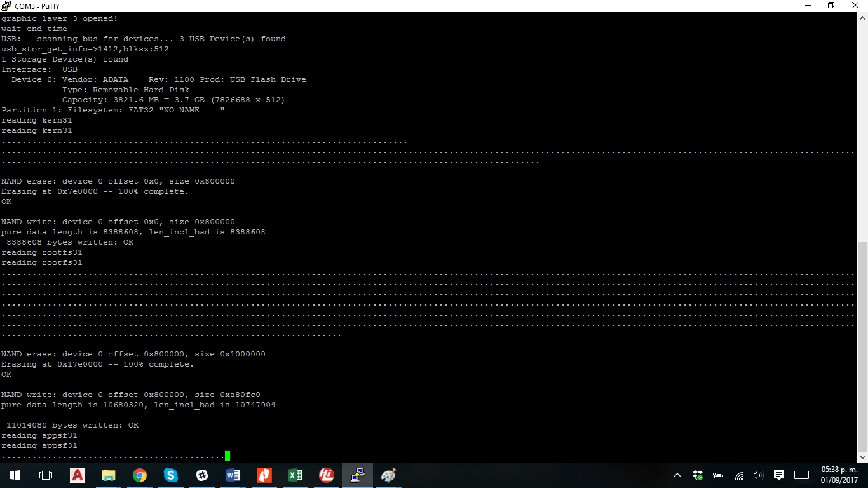Close the COM3 PuTTY window
Image resolution: width=868 pixels, height=488 pixels.
click(857, 6)
